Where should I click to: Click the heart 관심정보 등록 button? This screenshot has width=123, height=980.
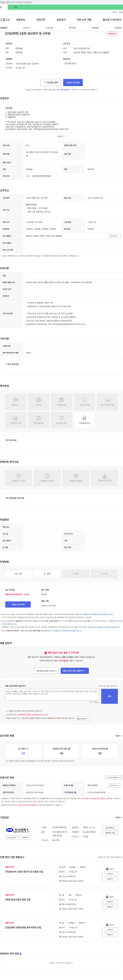coord(51,83)
